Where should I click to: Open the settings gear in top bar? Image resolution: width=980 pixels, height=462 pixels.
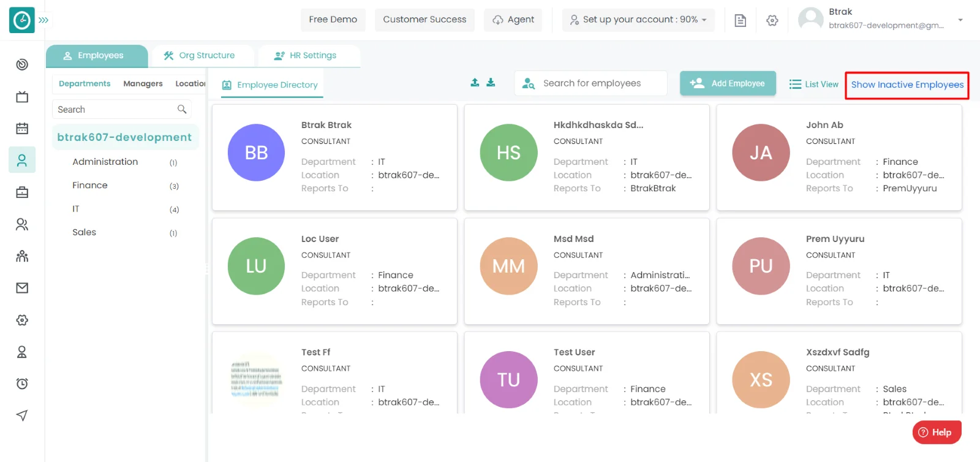click(x=772, y=20)
